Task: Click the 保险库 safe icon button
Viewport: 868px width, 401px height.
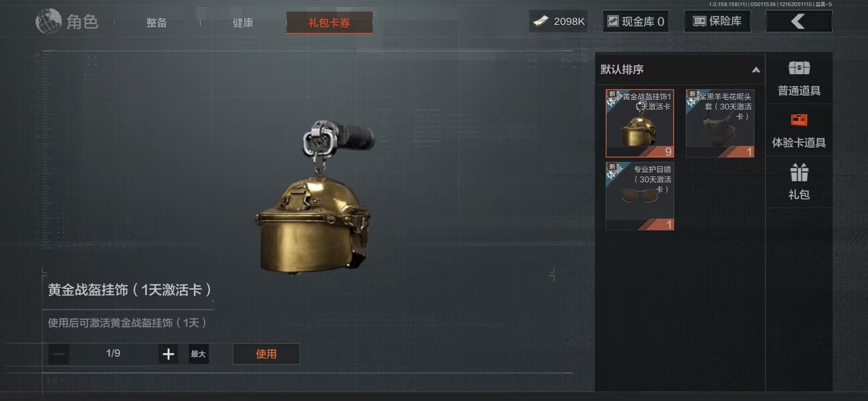Action: pyautogui.click(x=717, y=21)
